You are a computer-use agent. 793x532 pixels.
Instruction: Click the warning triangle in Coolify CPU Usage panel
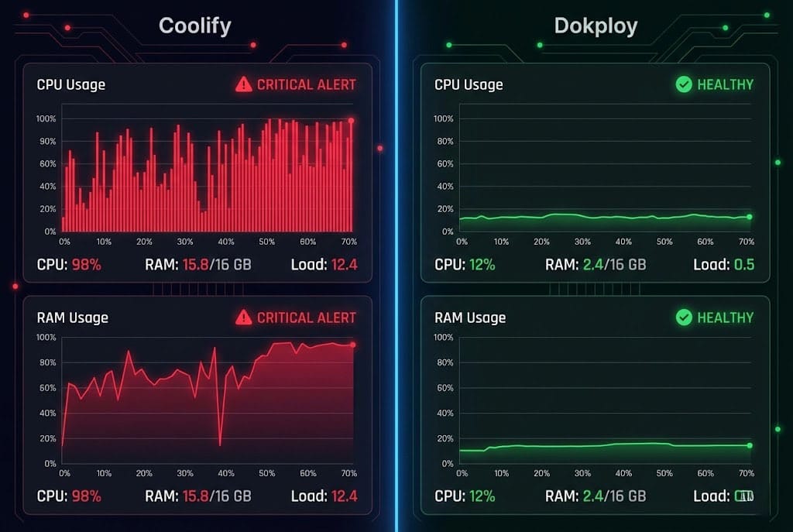(x=244, y=84)
